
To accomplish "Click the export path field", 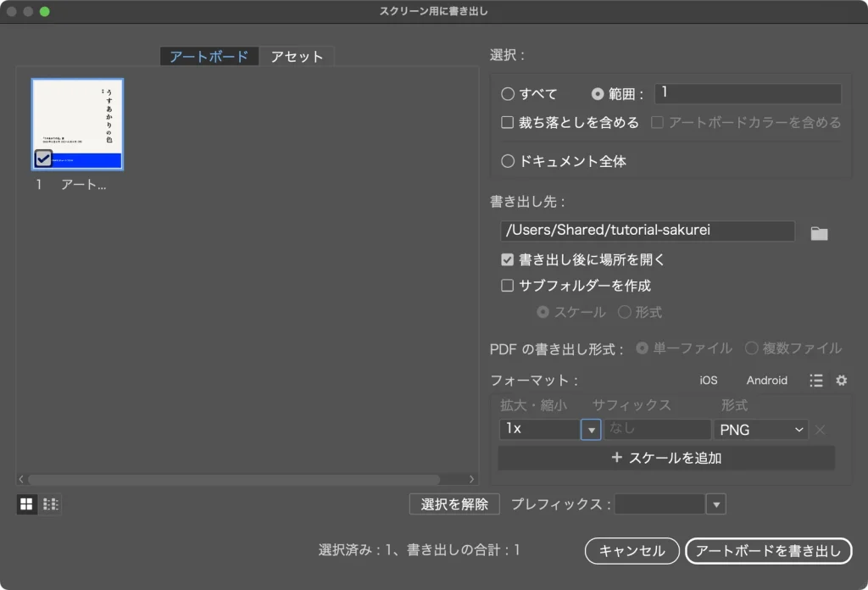I will 647,231.
